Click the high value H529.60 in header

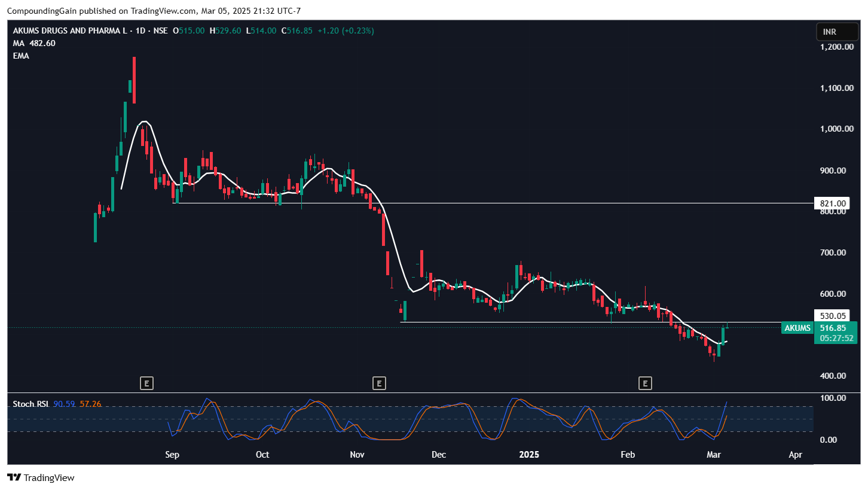coord(225,31)
